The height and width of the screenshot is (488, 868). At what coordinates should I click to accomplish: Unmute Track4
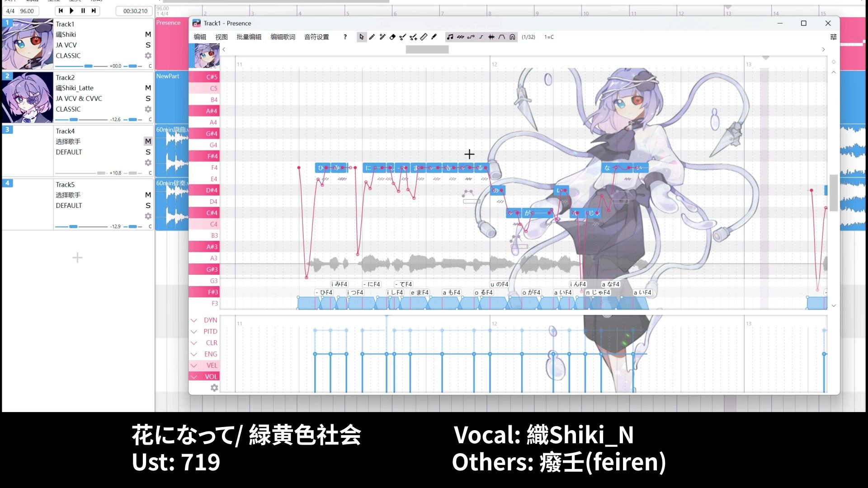point(148,141)
